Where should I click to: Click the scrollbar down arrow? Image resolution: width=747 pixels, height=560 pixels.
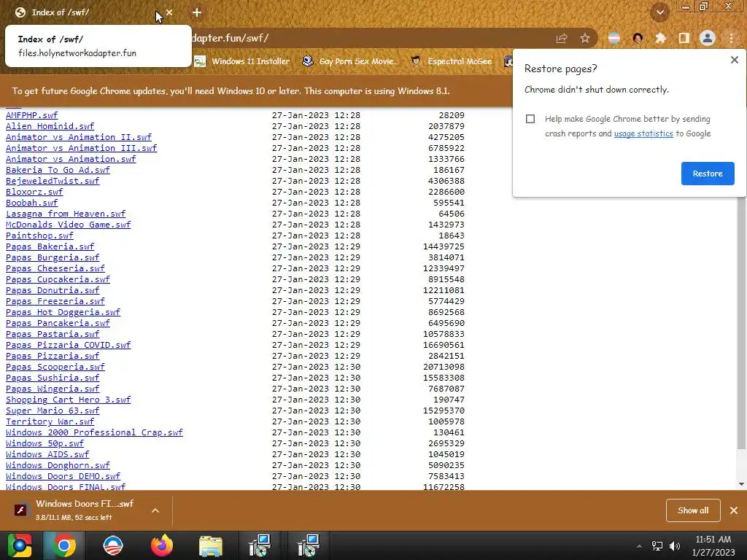click(x=741, y=484)
